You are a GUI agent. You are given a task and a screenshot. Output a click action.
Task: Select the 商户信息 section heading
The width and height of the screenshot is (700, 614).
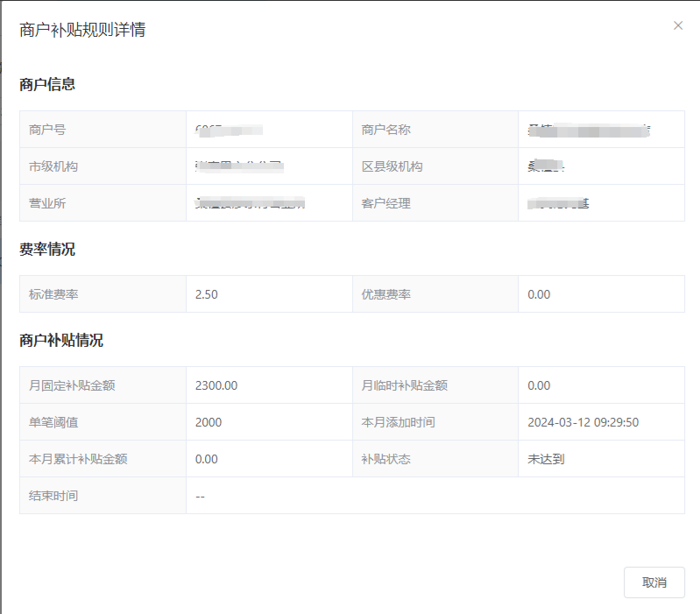point(47,85)
